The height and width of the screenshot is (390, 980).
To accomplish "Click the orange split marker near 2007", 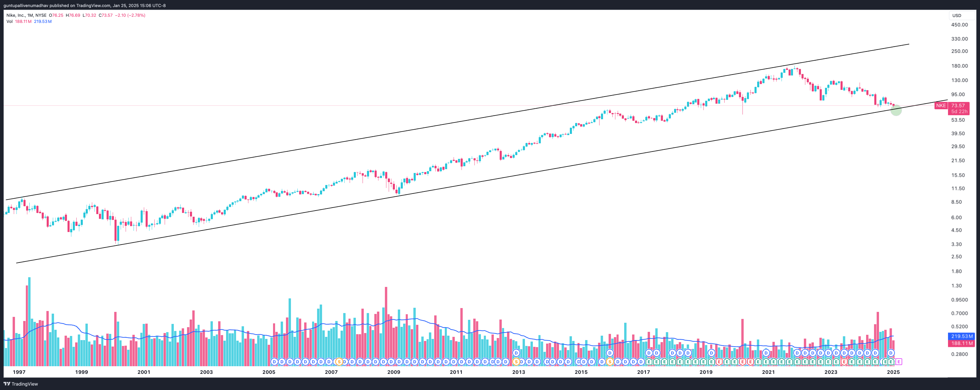I will click(339, 362).
